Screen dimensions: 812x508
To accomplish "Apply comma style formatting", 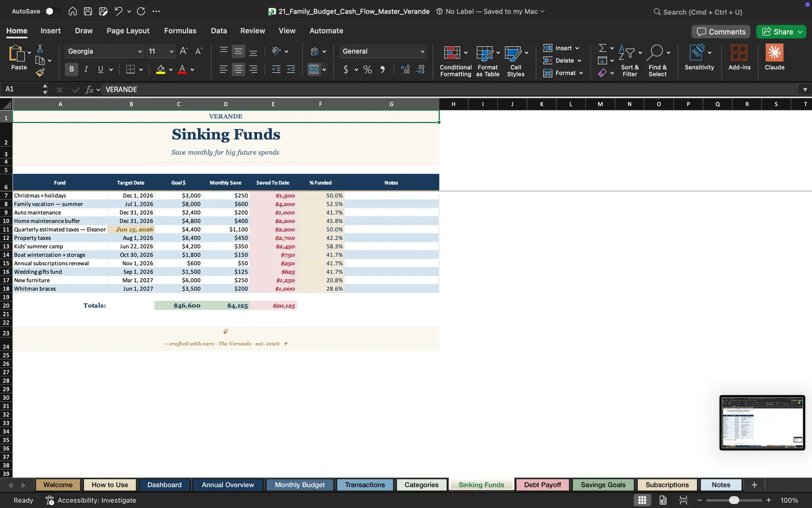I will pos(383,70).
